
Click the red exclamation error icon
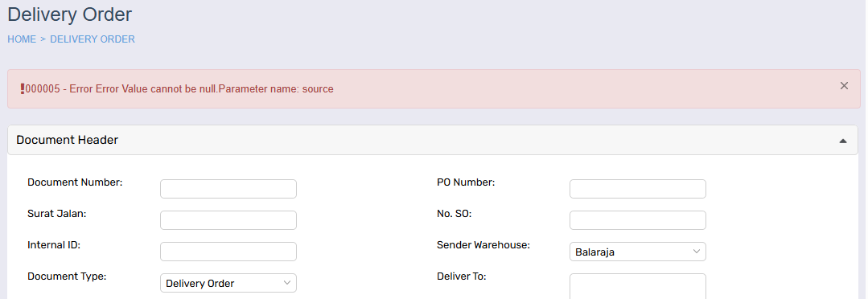[x=23, y=88]
